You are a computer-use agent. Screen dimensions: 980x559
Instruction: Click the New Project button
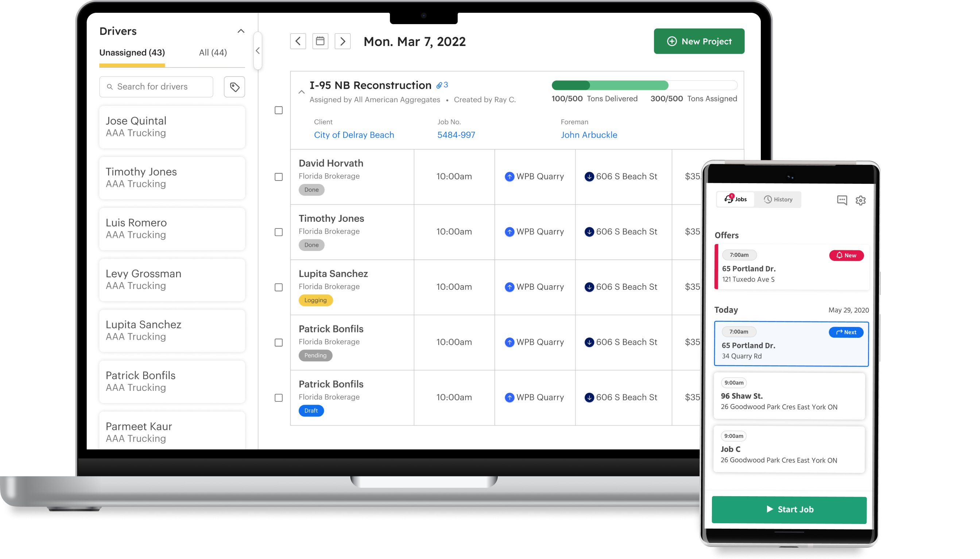[699, 41]
